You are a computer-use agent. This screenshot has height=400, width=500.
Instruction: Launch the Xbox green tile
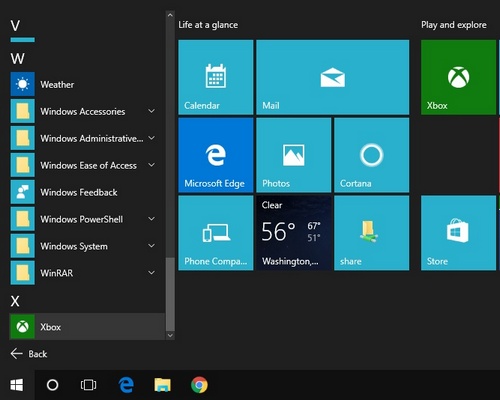[458, 77]
